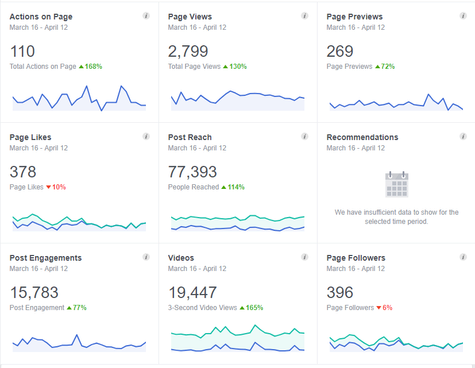Click the Post Reach line chart
Image resolution: width=475 pixels, height=368 pixels.
click(x=238, y=223)
